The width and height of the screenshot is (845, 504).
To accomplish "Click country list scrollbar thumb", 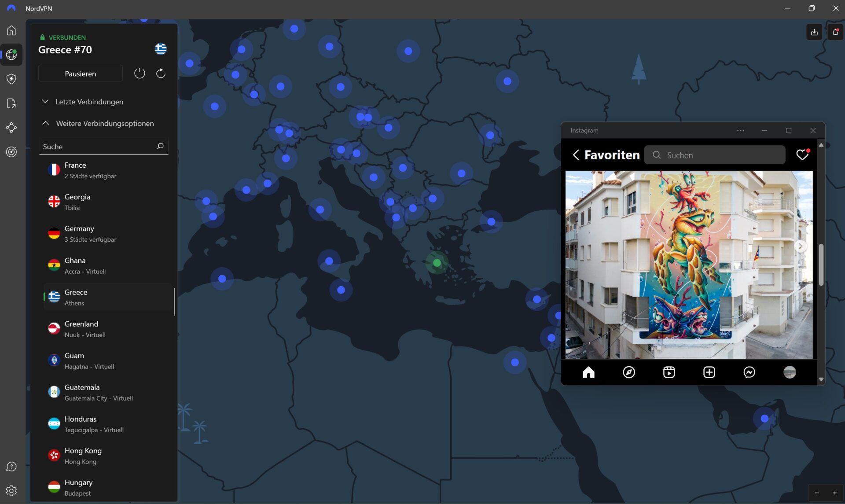I will click(x=174, y=302).
